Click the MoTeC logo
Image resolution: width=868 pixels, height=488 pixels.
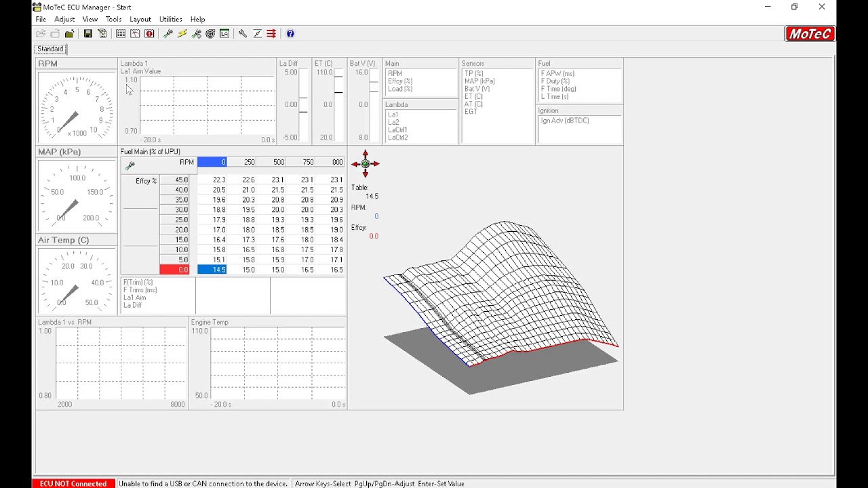pyautogui.click(x=810, y=34)
